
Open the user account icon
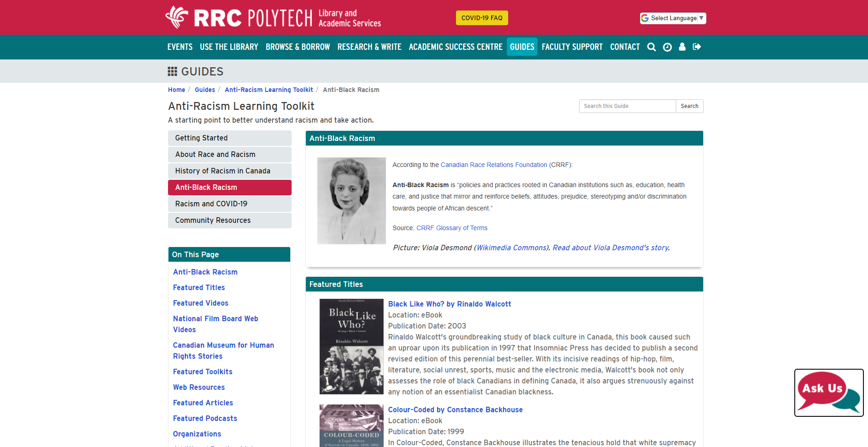pos(682,47)
